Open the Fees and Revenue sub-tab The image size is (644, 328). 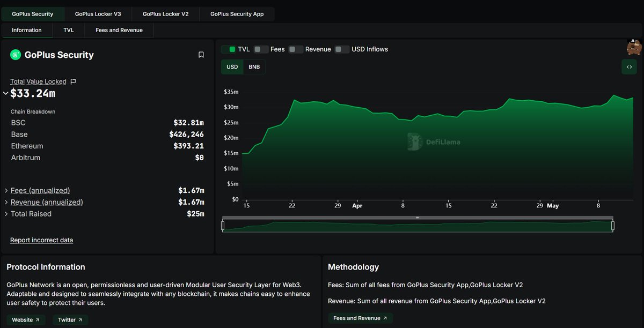(x=119, y=30)
